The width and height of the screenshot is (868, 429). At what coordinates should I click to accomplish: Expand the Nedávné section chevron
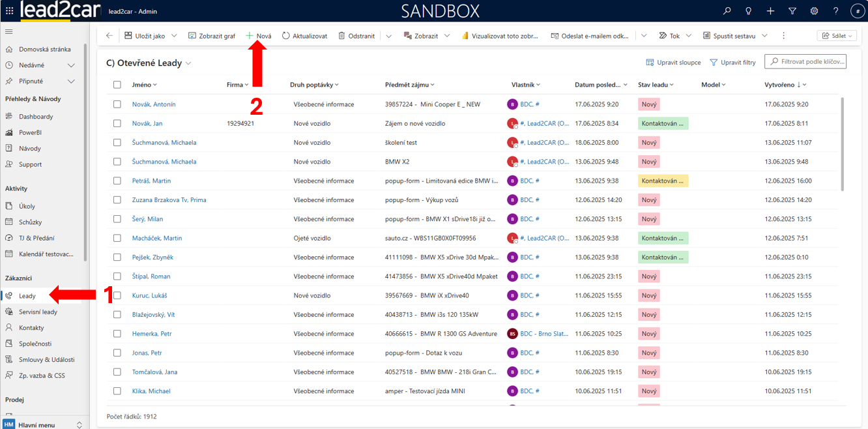click(x=71, y=65)
